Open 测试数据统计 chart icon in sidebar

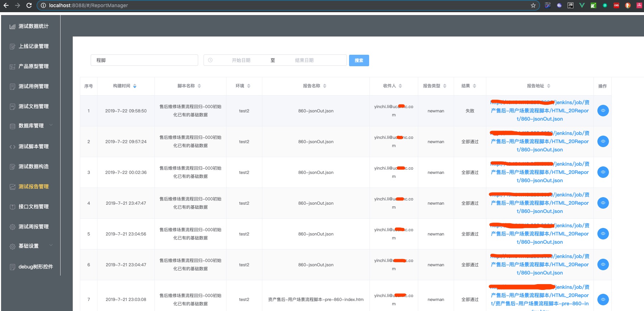(x=13, y=26)
